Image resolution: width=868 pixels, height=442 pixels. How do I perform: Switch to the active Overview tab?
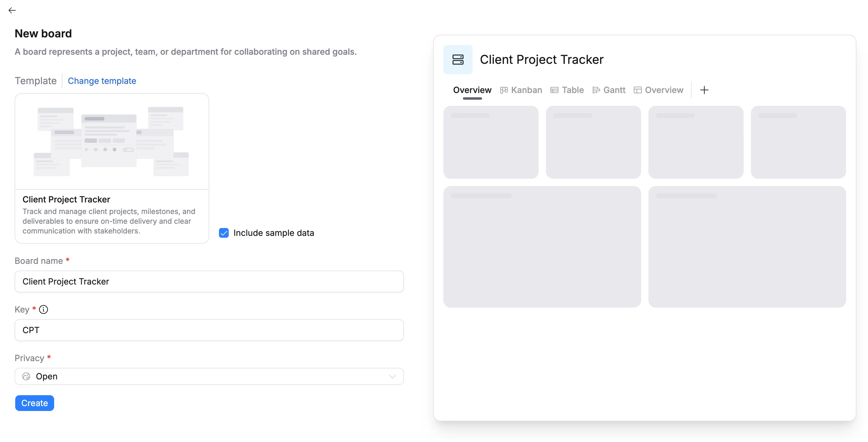(x=472, y=90)
